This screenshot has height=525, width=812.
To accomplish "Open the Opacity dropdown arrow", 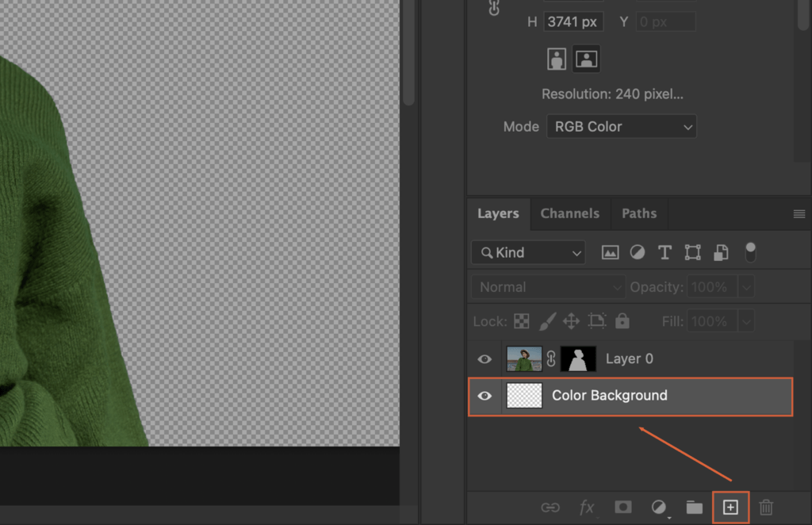I will [x=746, y=286].
